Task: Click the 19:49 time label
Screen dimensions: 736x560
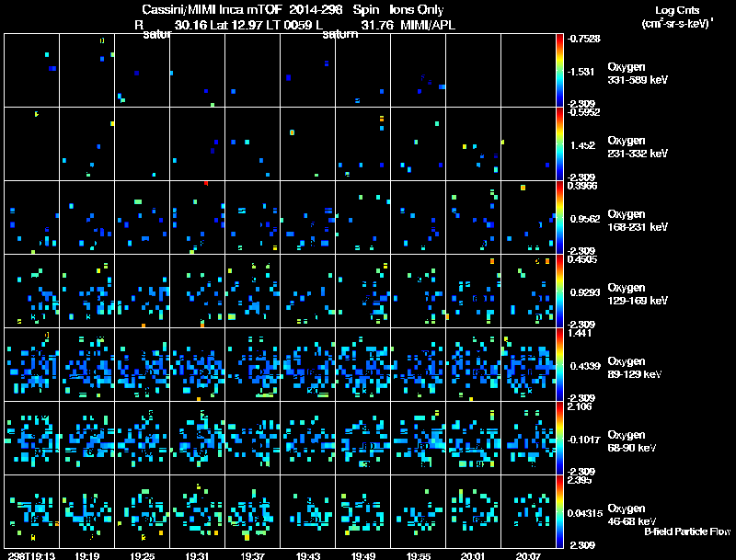Action: 362,554
